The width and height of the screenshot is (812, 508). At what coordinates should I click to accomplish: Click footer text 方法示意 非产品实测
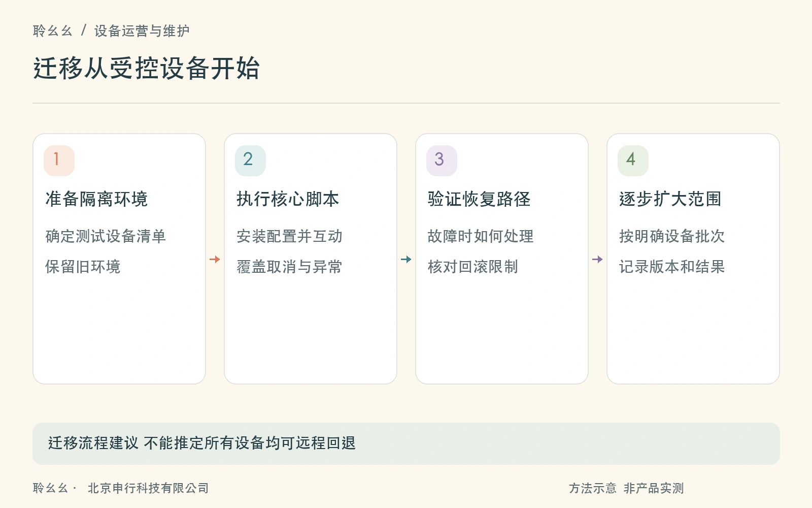pyautogui.click(x=626, y=488)
